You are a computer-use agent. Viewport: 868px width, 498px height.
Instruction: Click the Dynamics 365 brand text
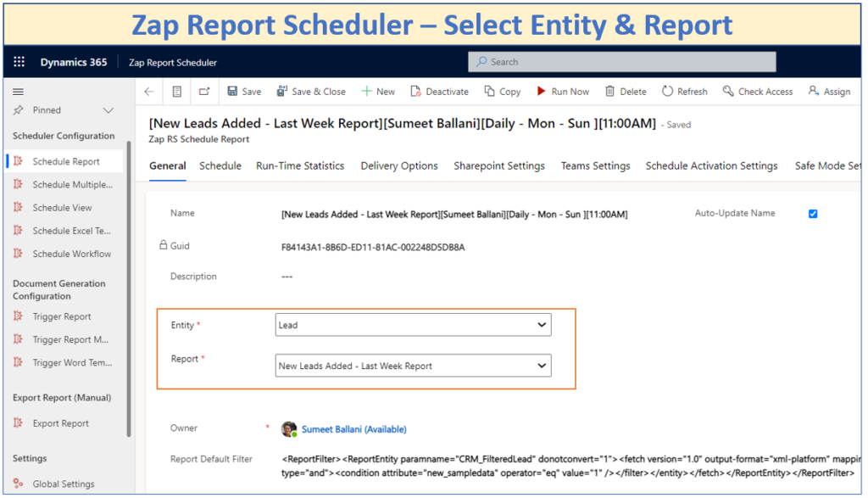[x=74, y=62]
